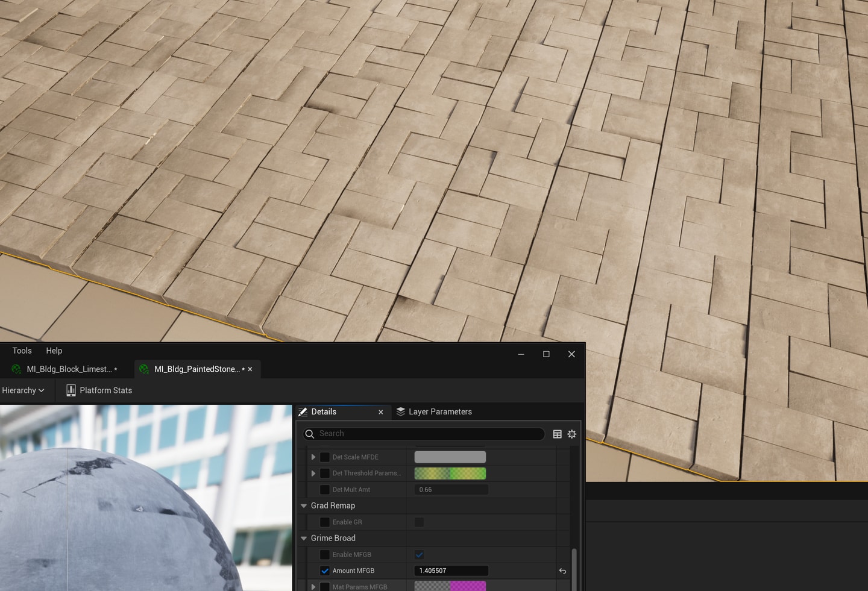Screen dimensions: 868x591
Task: Click the Platform Stats button
Action: tap(99, 390)
